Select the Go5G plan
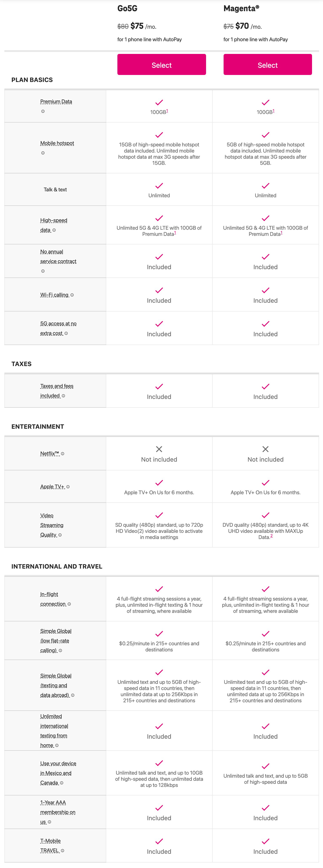323x868 pixels. 161,65
